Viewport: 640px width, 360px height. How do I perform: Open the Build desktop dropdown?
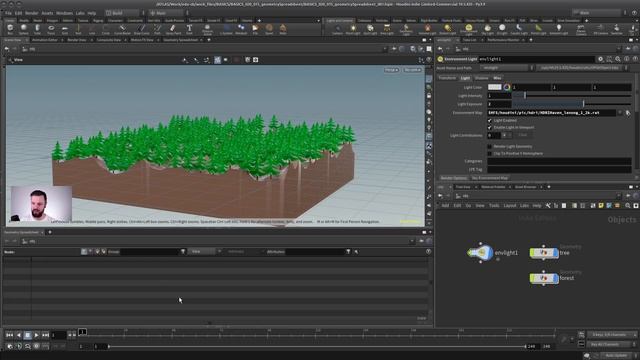[125, 13]
